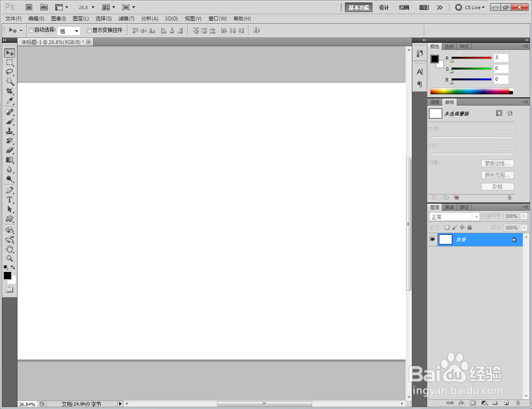Enable the Auto-Select checkbox
Screen dimensions: 532x409
31,30
